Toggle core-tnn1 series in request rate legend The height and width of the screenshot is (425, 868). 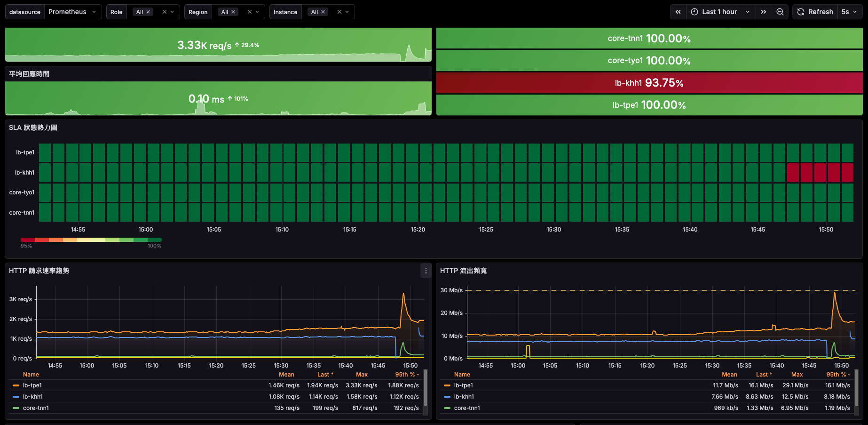point(36,408)
